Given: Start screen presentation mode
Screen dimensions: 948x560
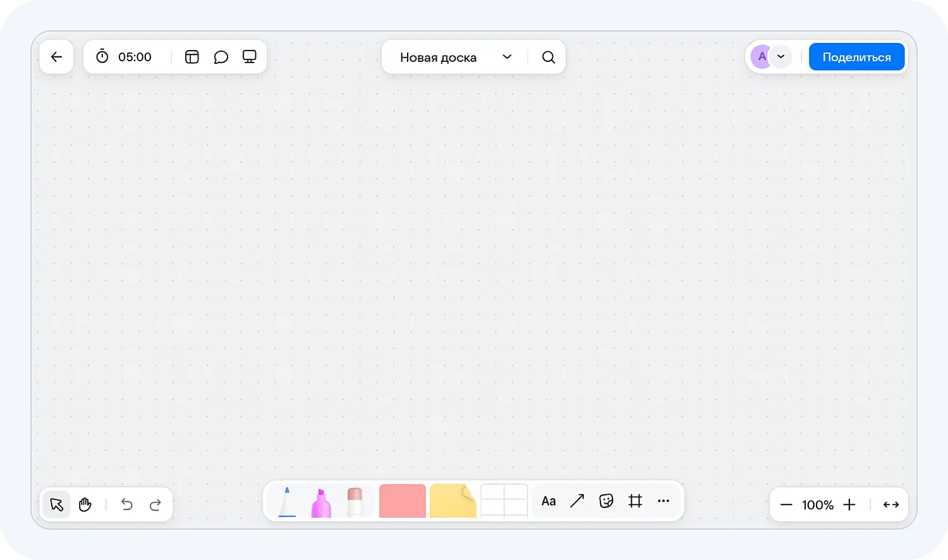Looking at the screenshot, I should tap(250, 57).
